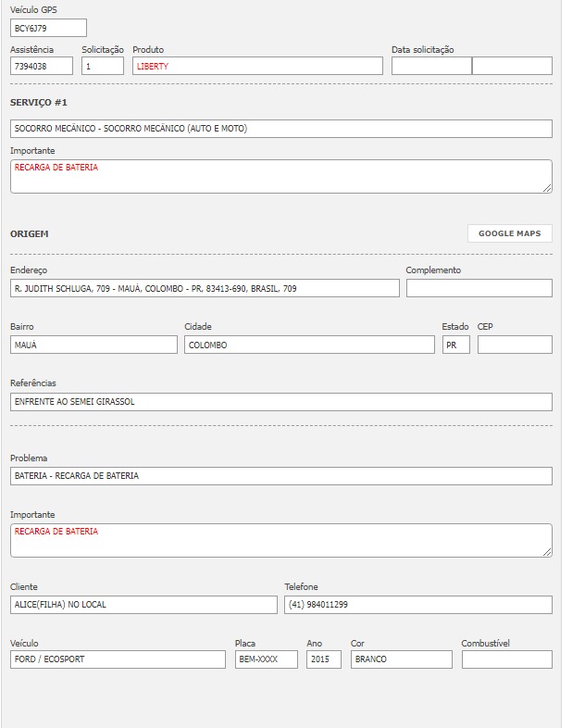The image size is (585, 728).
Task: Click the Produto field showing LIBERTY
Action: click(257, 67)
